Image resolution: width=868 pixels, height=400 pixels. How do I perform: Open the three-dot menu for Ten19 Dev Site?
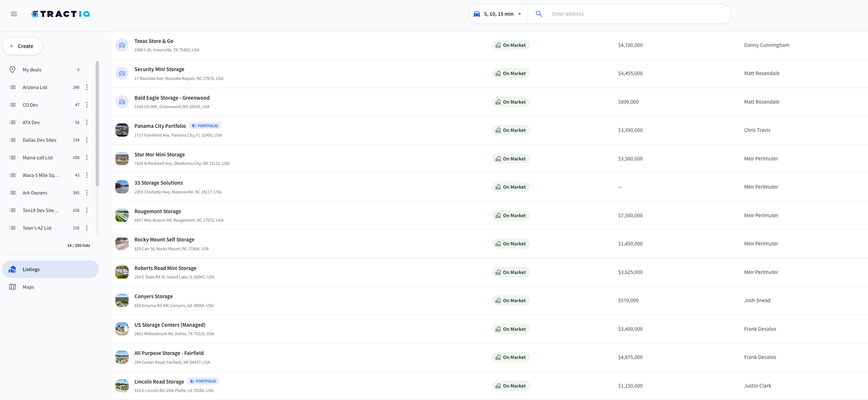pyautogui.click(x=87, y=210)
